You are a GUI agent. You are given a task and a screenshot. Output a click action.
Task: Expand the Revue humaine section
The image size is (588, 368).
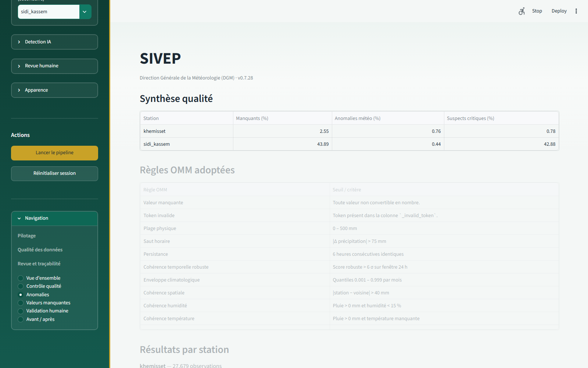54,66
